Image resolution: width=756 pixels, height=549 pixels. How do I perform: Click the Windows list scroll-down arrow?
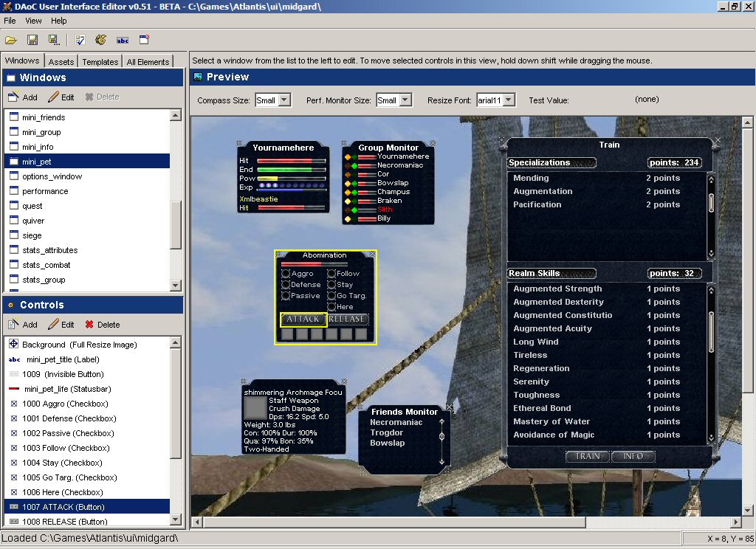(176, 286)
